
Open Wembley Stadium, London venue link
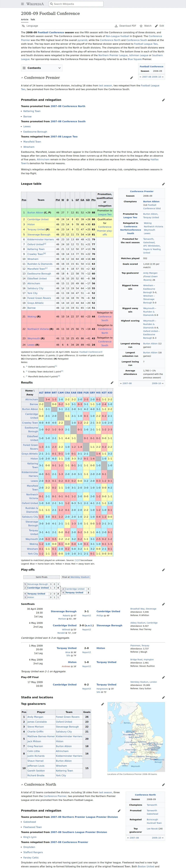[x=143, y=682]
